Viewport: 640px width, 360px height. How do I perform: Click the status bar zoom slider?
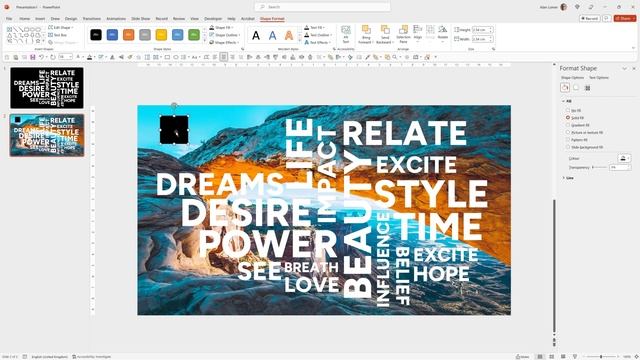[601, 356]
